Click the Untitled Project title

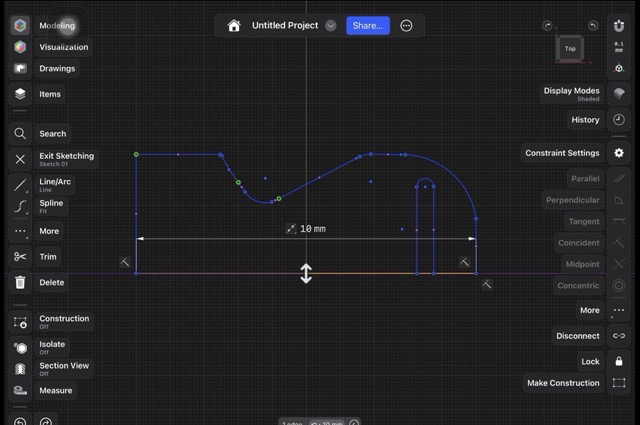coord(285,25)
